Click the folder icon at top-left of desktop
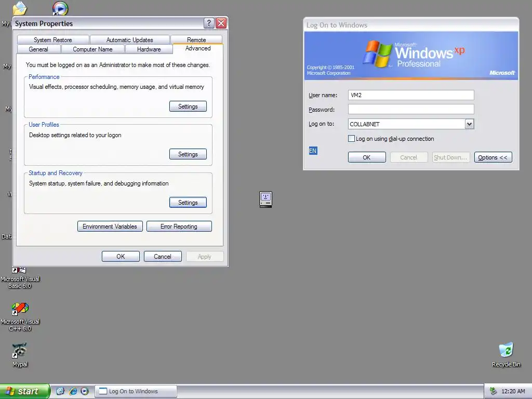This screenshot has width=532, height=399. 20,8
